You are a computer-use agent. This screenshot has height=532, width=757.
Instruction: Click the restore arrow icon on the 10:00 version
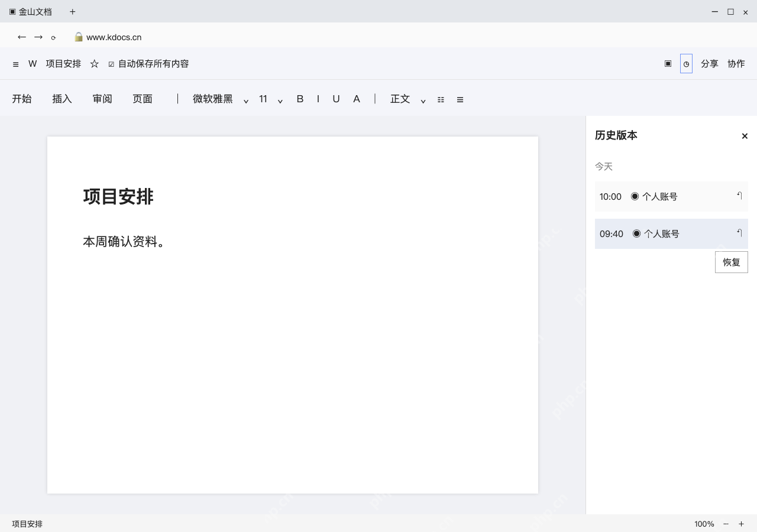tap(739, 196)
